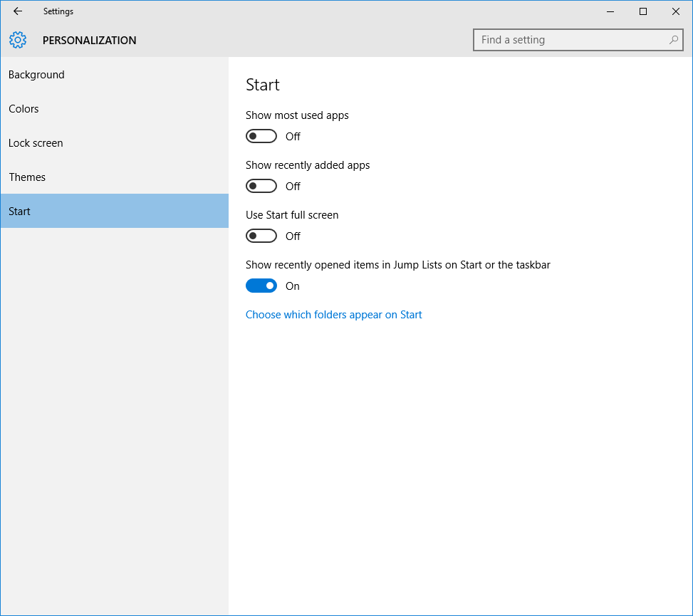Screen dimensions: 693x616
Task: Select the Start section
Action: (115, 211)
